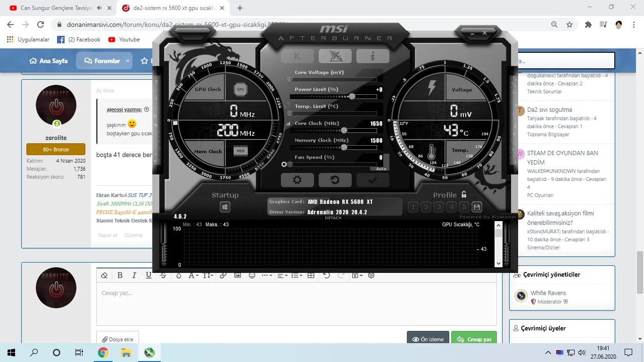Open the 'Forumlar' navigation menu
The width and height of the screenshot is (644, 362).
102,61
